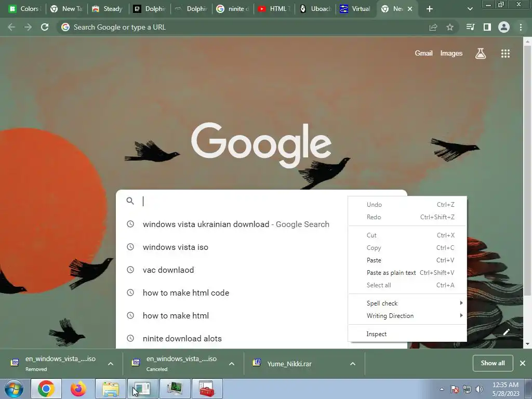
Task: Bookmark this tab with the star icon
Action: (450, 27)
